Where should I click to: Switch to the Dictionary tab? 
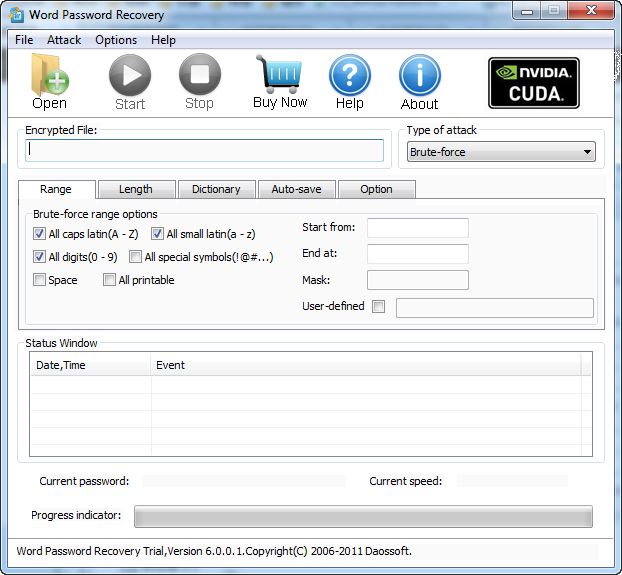[x=216, y=189]
